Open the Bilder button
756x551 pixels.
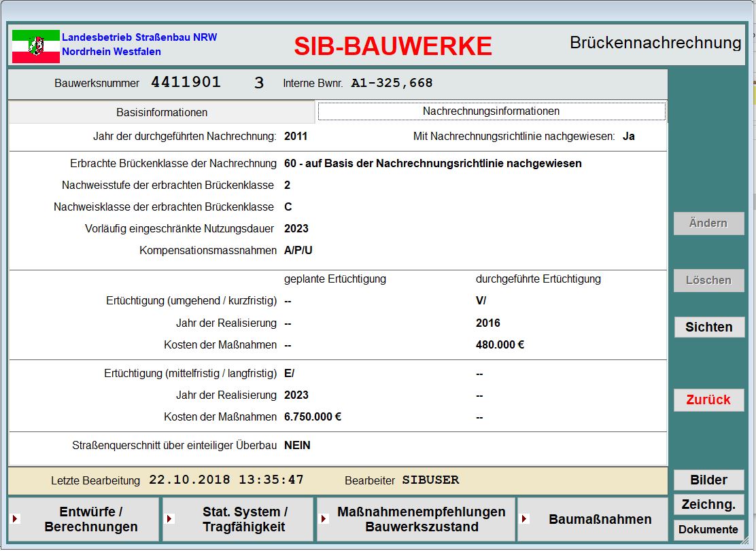click(708, 480)
